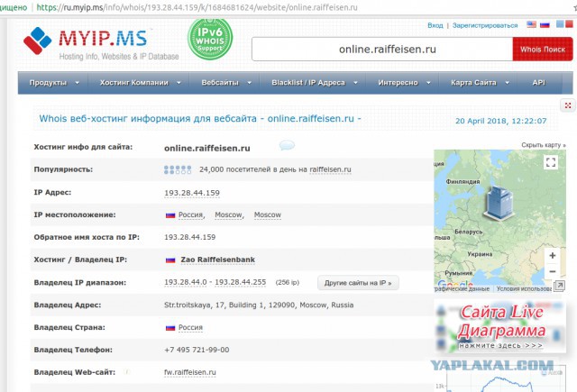Expand the Карта Сайта menu
The height and width of the screenshot is (392, 577).
pyautogui.click(x=480, y=83)
